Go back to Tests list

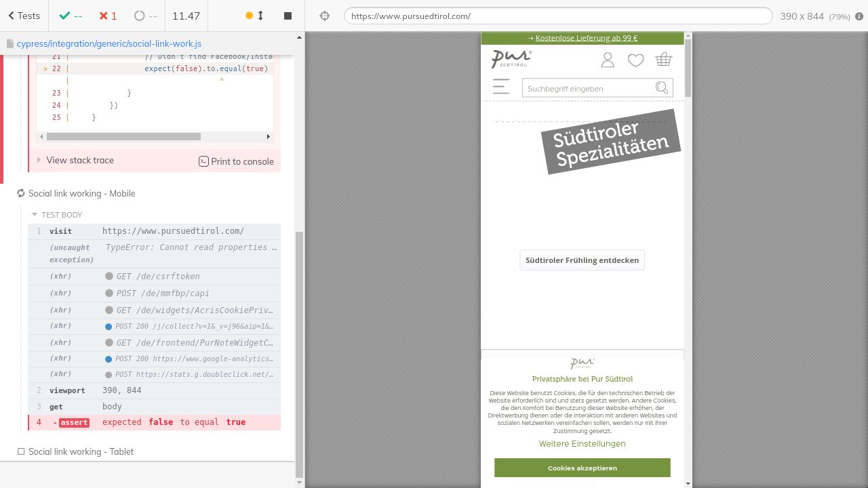coord(24,16)
